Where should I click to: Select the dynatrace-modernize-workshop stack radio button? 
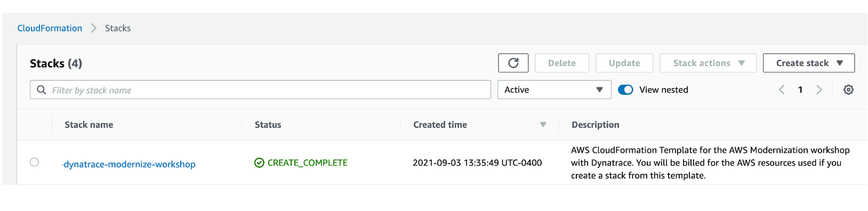(x=35, y=162)
